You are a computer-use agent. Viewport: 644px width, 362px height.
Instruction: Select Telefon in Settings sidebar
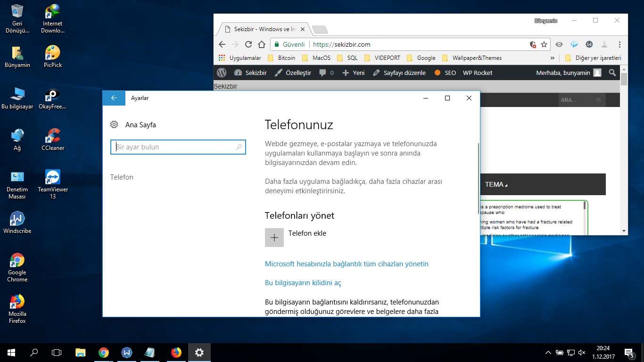tap(122, 177)
